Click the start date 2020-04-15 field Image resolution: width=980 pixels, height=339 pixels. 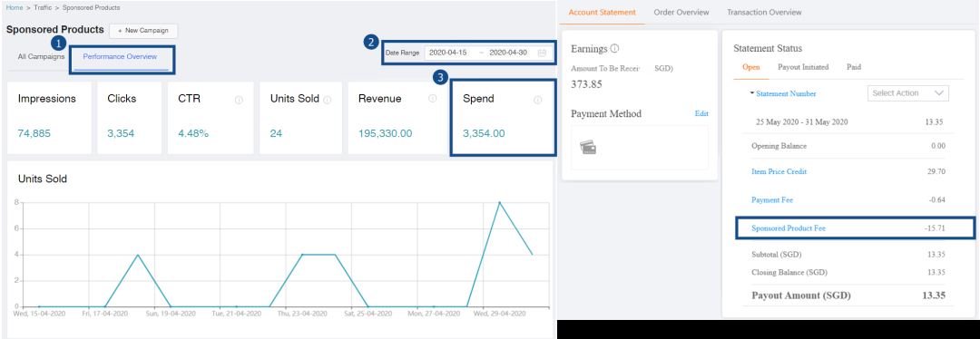point(447,53)
